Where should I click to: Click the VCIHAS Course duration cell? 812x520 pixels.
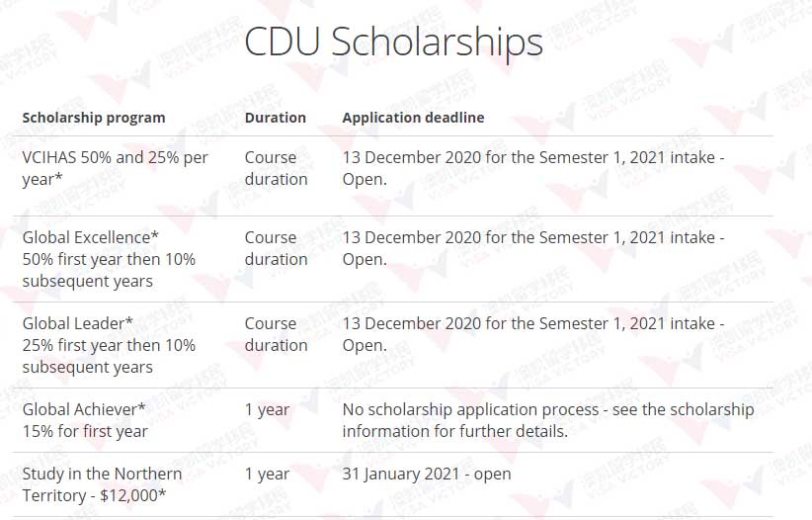tap(276, 168)
